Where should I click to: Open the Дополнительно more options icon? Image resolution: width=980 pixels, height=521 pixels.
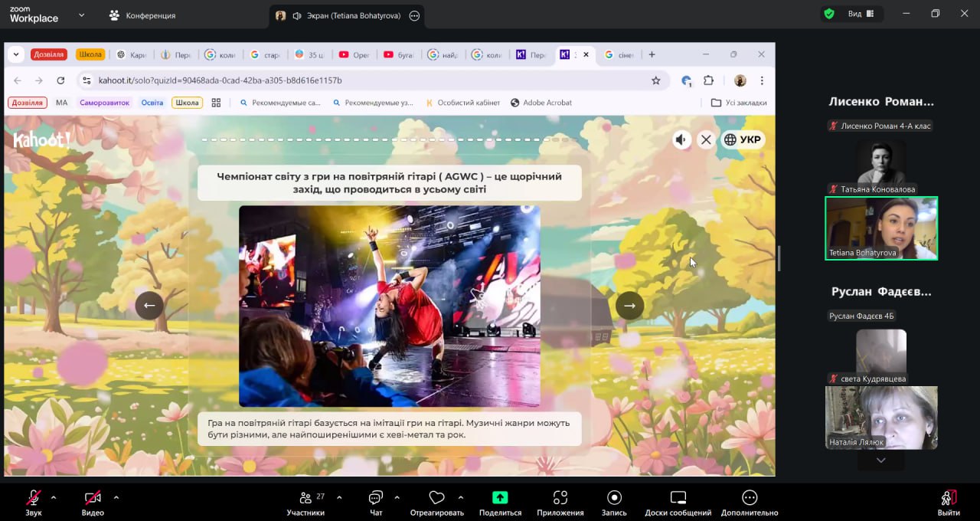pyautogui.click(x=749, y=498)
